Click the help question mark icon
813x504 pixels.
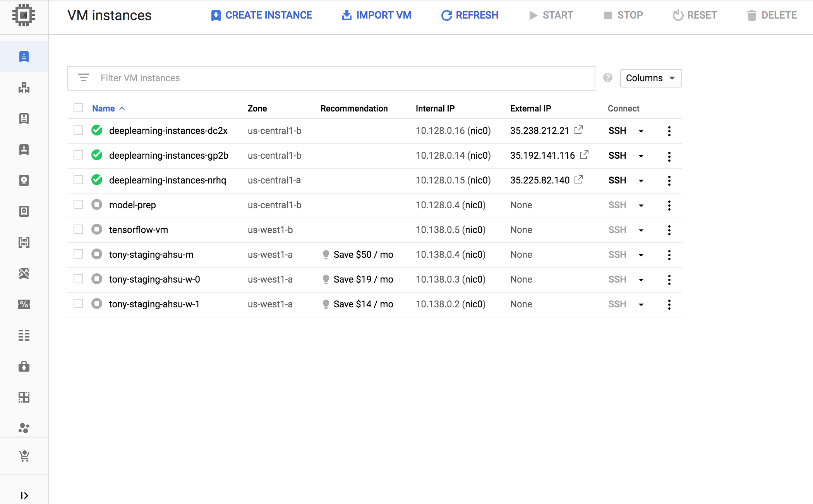click(608, 78)
